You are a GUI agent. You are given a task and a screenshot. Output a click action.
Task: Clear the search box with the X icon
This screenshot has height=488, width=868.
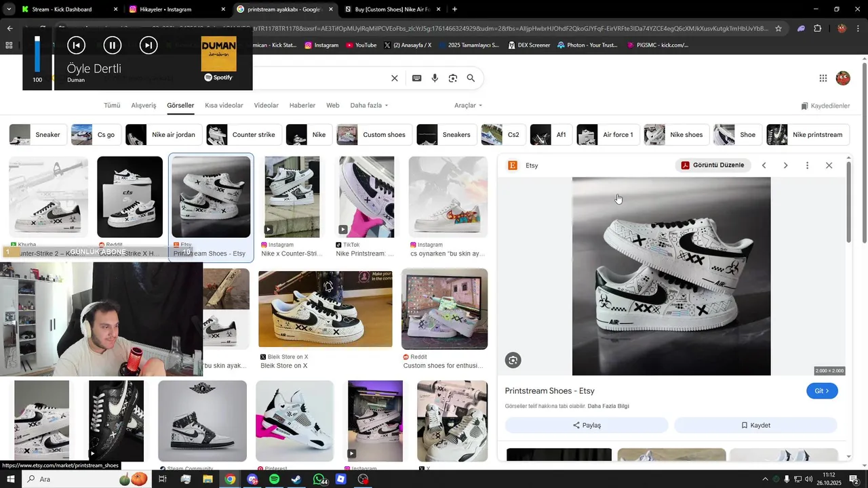tap(395, 78)
